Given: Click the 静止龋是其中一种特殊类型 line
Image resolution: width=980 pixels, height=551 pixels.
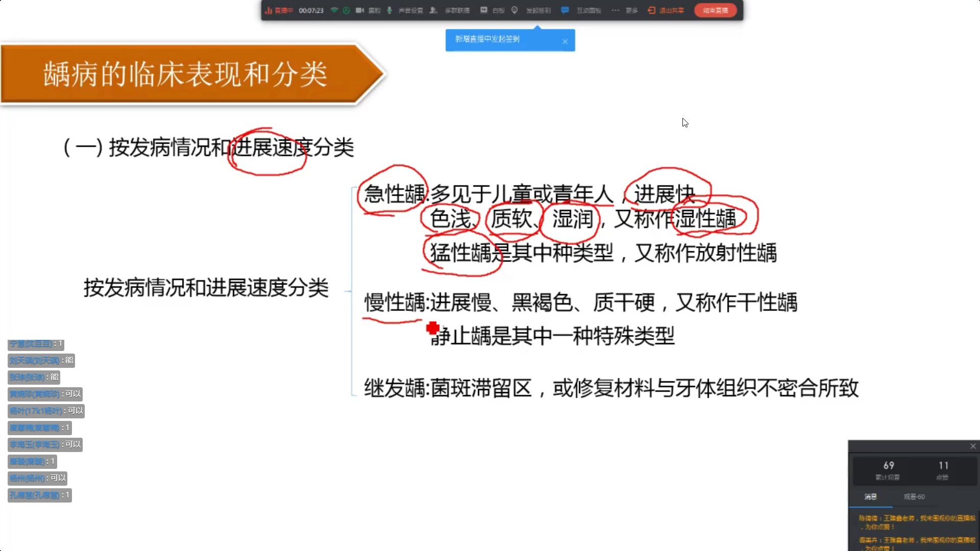Looking at the screenshot, I should pyautogui.click(x=553, y=336).
